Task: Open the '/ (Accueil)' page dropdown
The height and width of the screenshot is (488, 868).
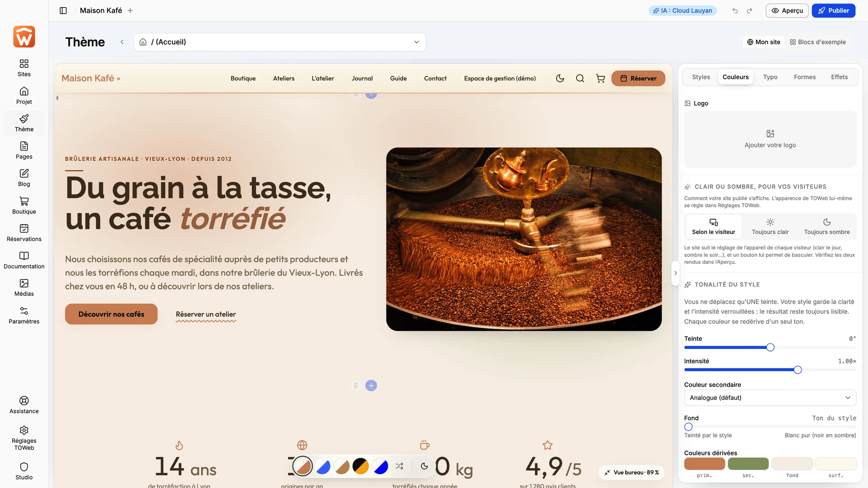Action: 279,42
